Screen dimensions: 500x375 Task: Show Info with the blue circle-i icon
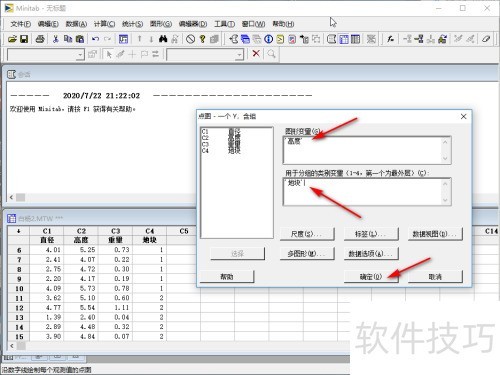(x=269, y=39)
